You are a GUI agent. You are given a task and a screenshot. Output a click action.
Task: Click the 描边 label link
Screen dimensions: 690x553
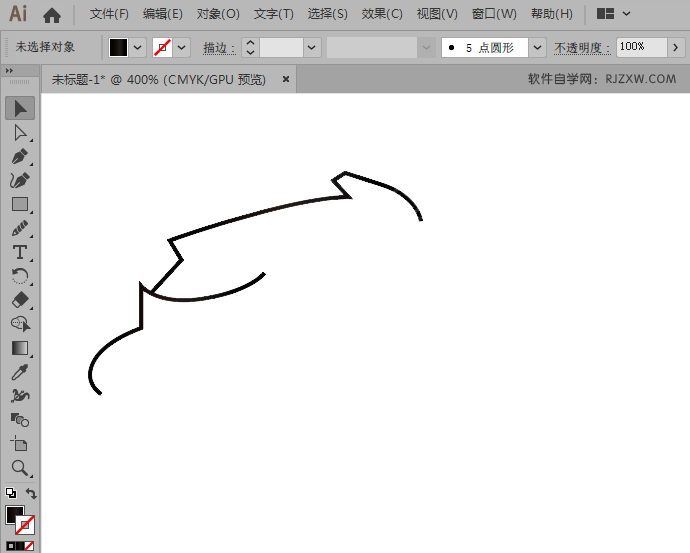[x=218, y=47]
